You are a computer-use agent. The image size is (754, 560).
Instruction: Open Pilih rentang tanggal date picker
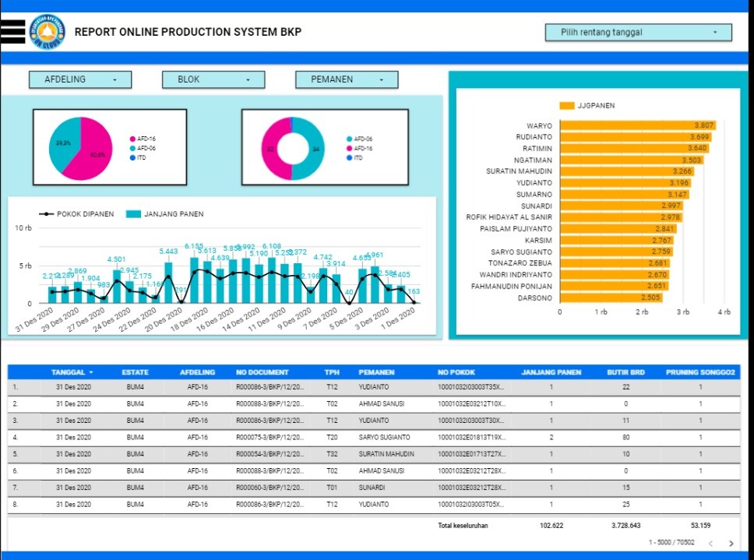(x=638, y=33)
